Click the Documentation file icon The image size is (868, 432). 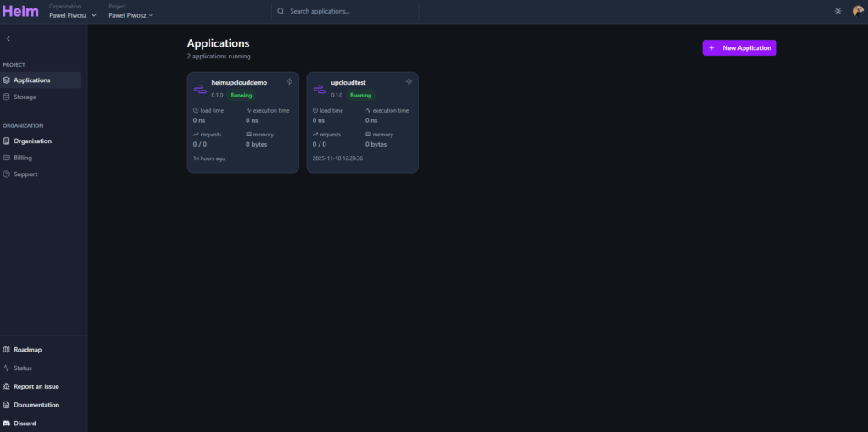[x=7, y=405]
